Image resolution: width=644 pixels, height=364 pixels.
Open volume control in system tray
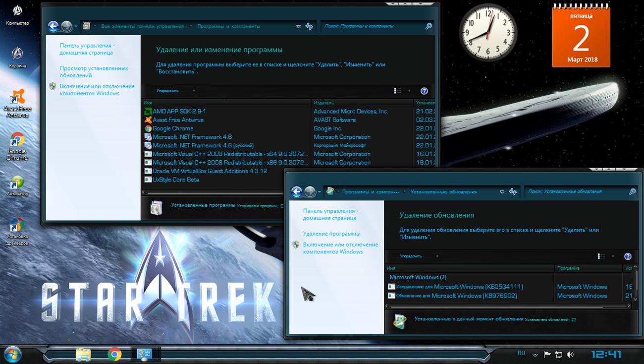coord(570,354)
